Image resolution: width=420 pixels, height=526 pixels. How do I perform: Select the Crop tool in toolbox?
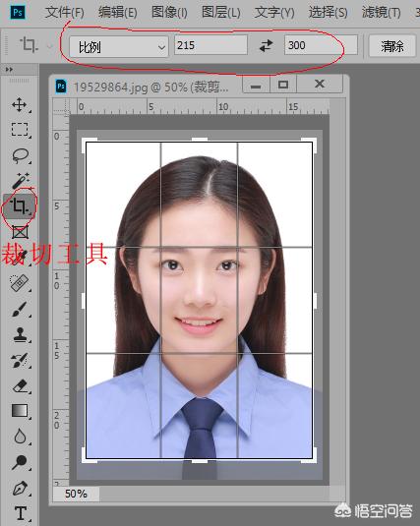click(19, 205)
